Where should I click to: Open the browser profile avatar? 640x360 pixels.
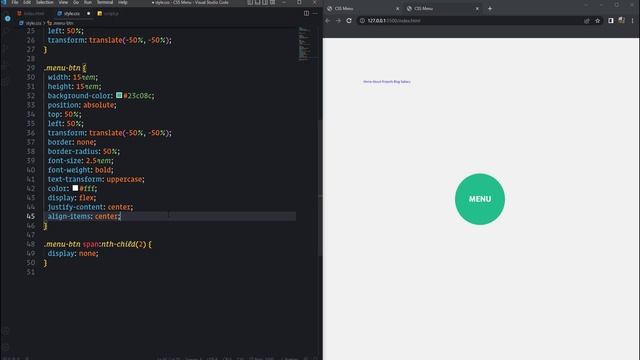(x=621, y=20)
